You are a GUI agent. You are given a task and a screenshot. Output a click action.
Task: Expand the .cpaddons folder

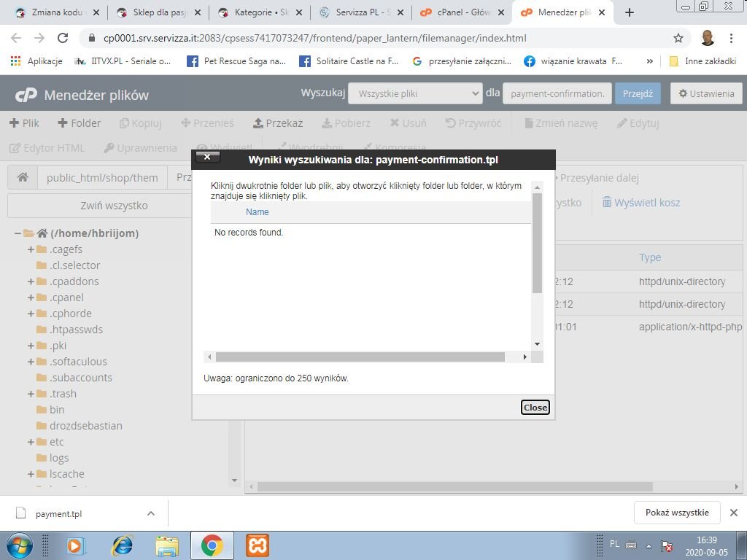click(x=31, y=281)
